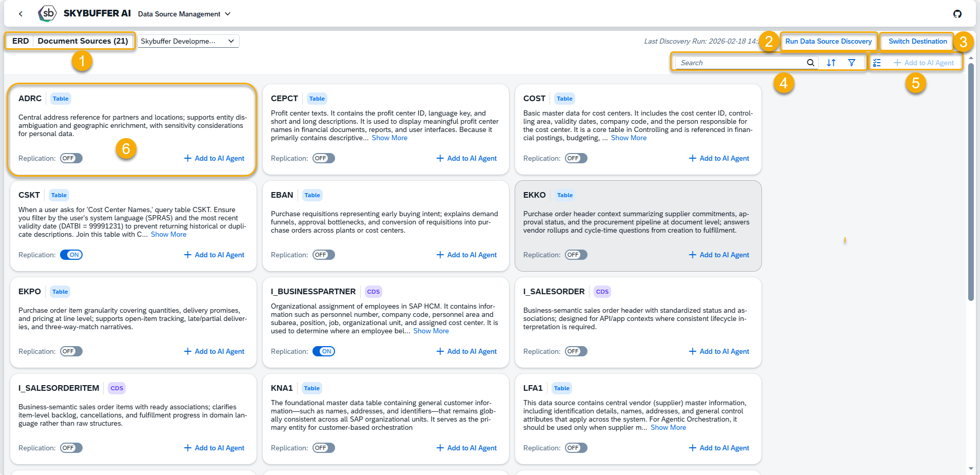The height and width of the screenshot is (475, 980).
Task: Click Switch Destination button
Action: pyautogui.click(x=917, y=41)
